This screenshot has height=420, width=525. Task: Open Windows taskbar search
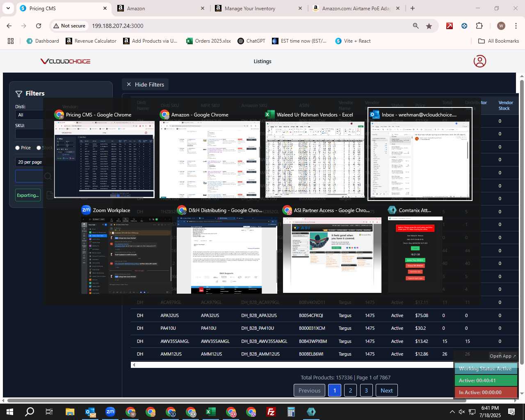(x=30, y=412)
